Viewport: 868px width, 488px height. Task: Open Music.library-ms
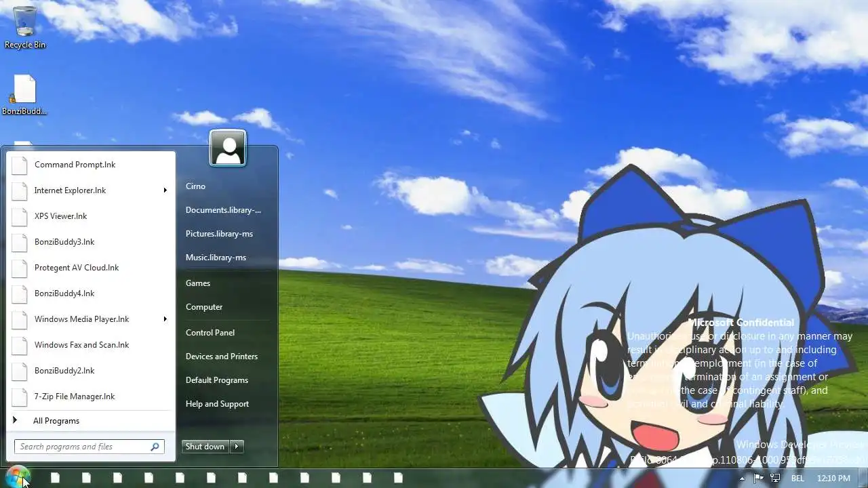coord(227,258)
